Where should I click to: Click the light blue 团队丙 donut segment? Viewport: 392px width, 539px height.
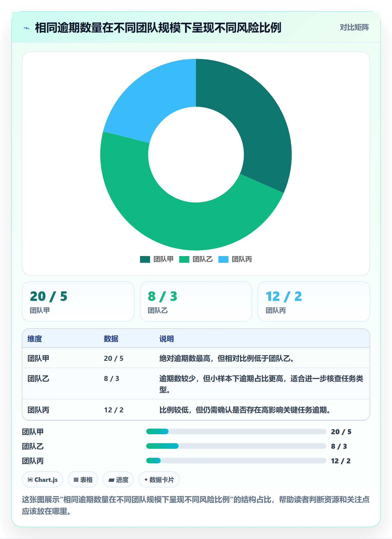tap(151, 98)
